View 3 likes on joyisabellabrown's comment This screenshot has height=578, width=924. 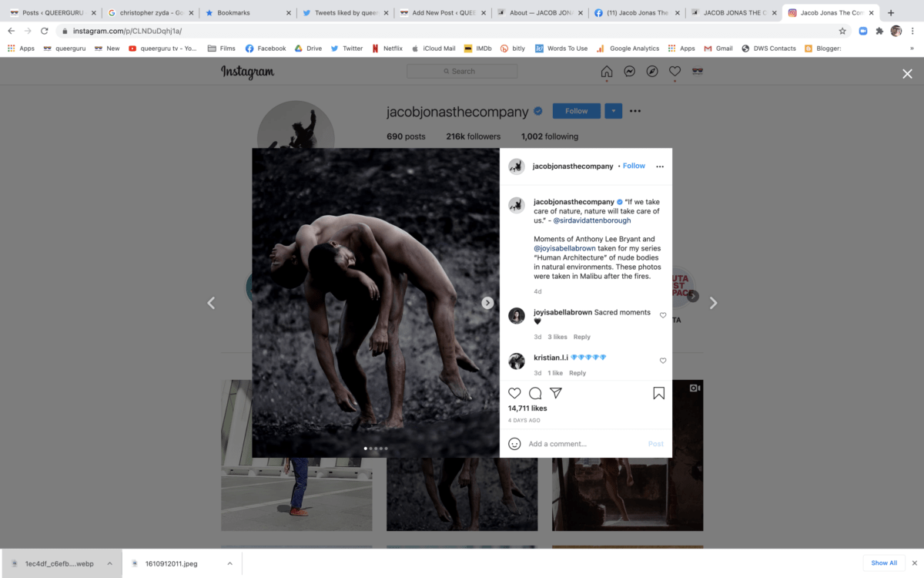point(557,337)
